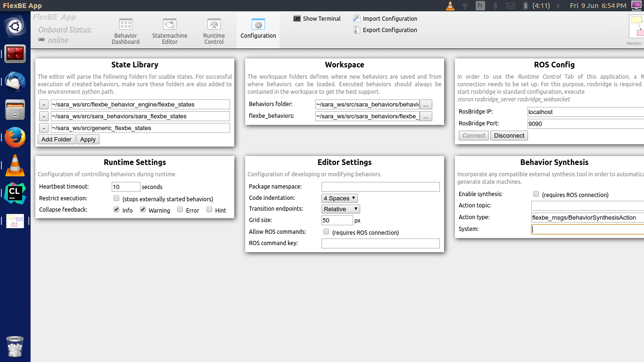
Task: Click the Action type field
Action: pyautogui.click(x=587, y=217)
